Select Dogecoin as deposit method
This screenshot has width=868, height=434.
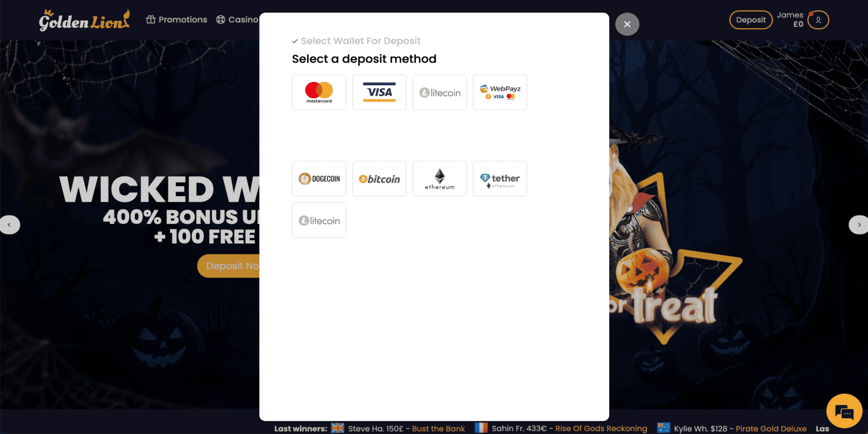tap(319, 178)
